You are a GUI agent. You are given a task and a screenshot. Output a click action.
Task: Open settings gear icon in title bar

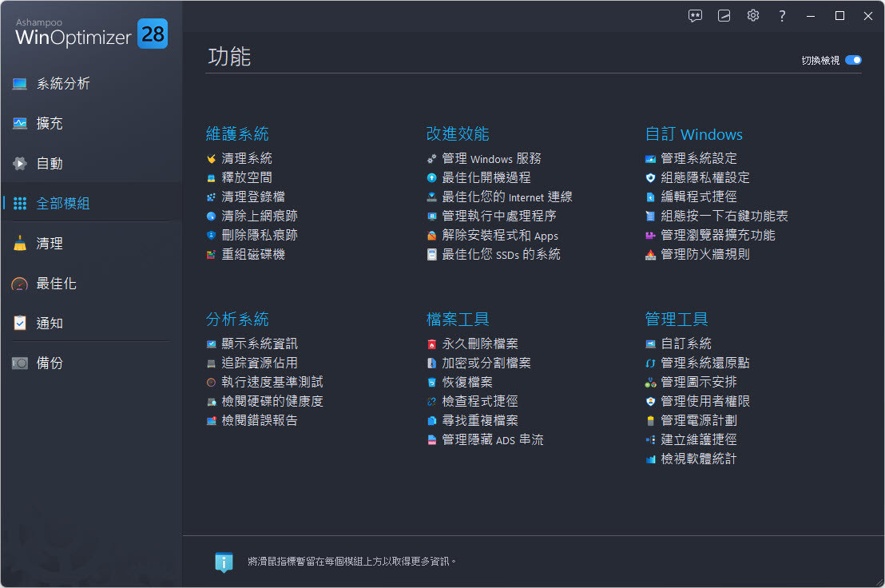752,16
